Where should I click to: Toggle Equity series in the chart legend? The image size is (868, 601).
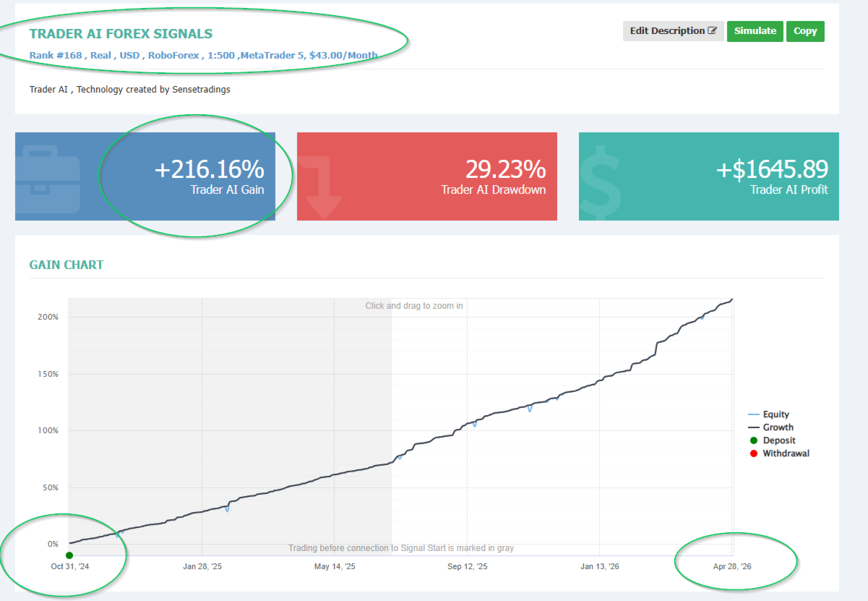pos(768,414)
